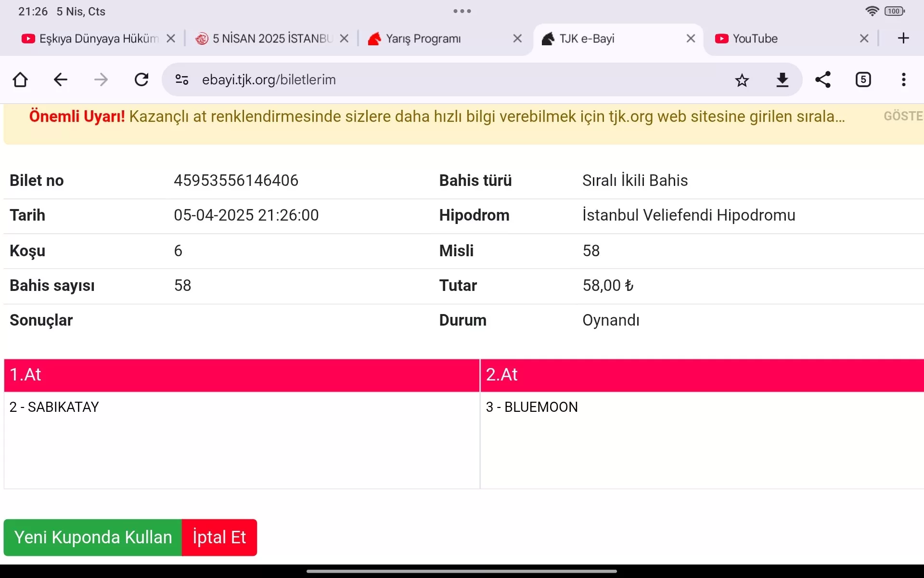Open a new tab with plus button
The image size is (924, 578).
click(x=903, y=39)
